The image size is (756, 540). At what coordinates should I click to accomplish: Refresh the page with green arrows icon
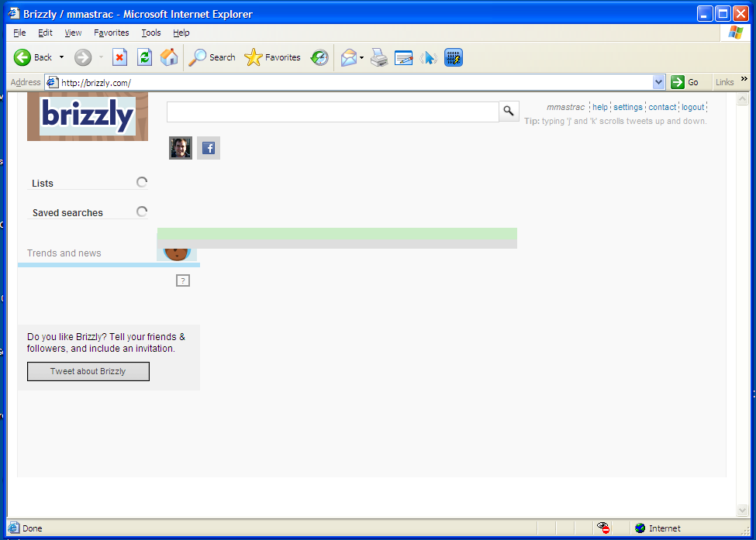click(144, 57)
